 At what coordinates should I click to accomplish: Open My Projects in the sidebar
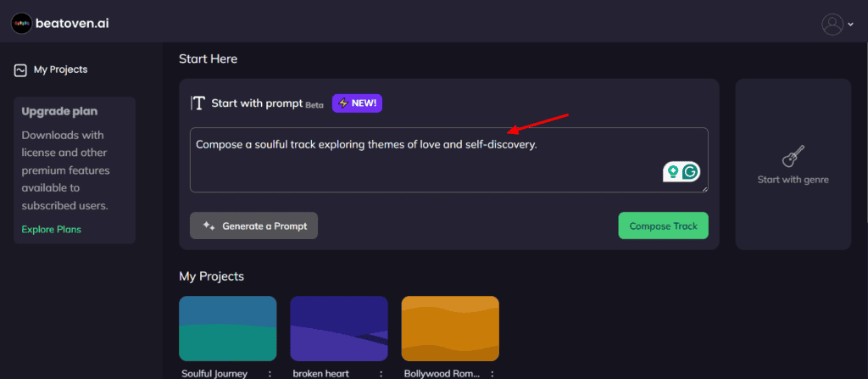point(50,70)
